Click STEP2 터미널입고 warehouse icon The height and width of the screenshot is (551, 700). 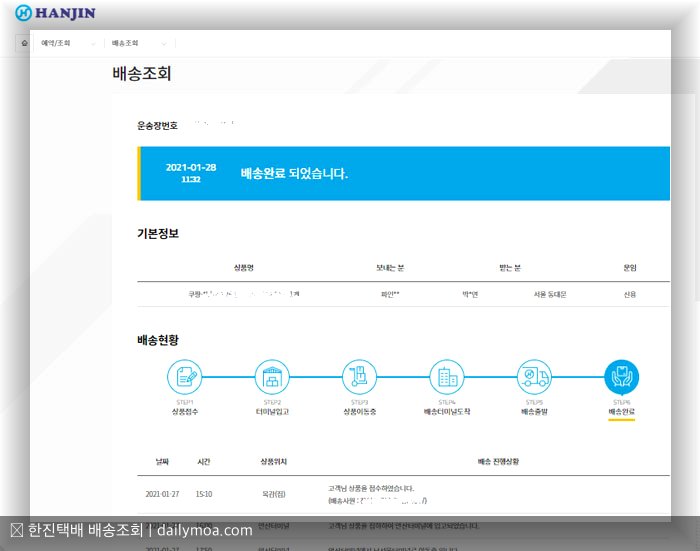coord(272,377)
